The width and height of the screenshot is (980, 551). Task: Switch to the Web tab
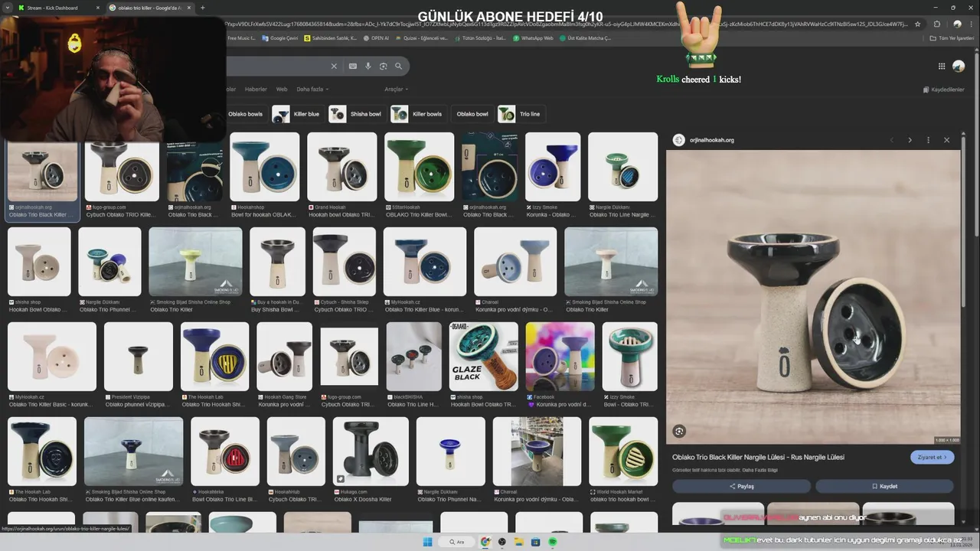(282, 90)
